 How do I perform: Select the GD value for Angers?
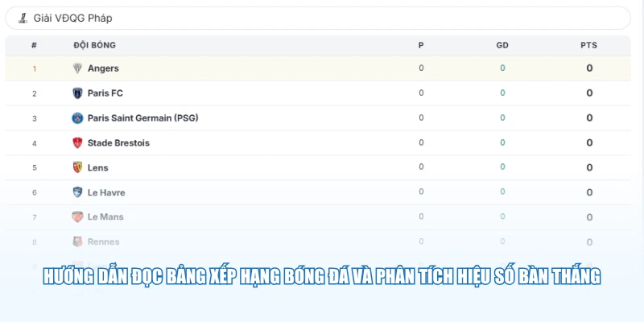[502, 68]
